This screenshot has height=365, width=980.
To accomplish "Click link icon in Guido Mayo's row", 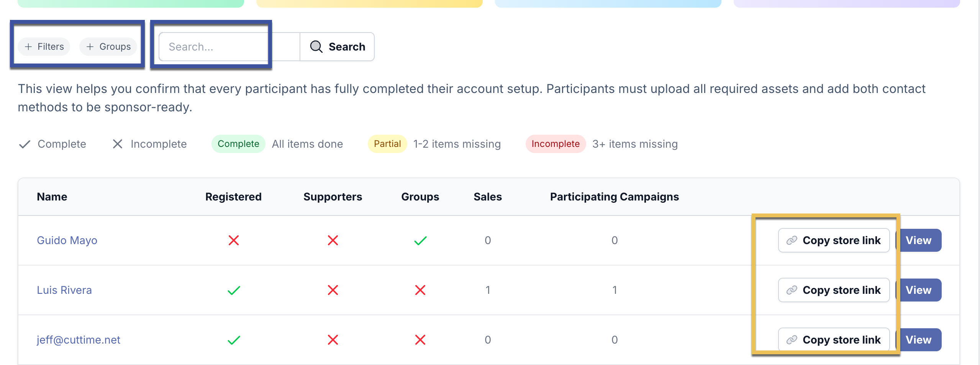I will pos(792,240).
